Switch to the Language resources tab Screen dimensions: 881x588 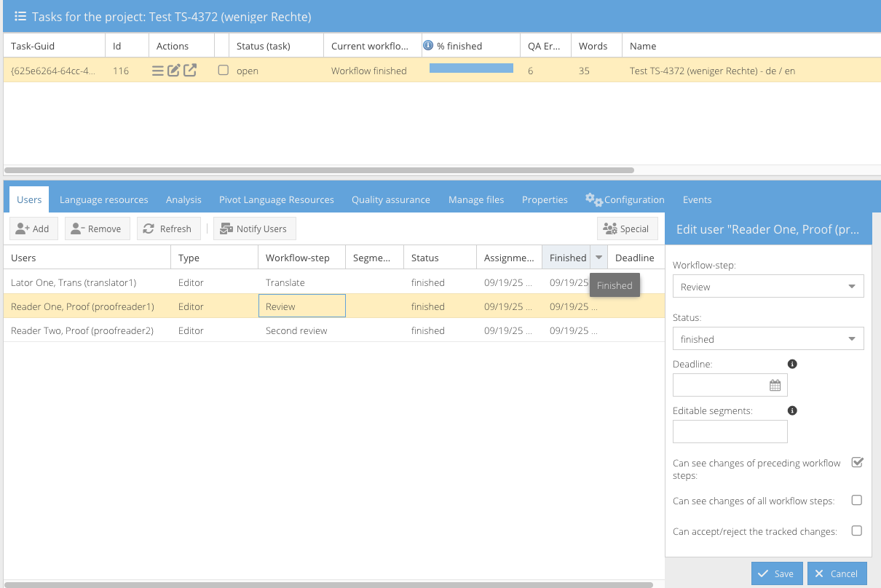103,199
